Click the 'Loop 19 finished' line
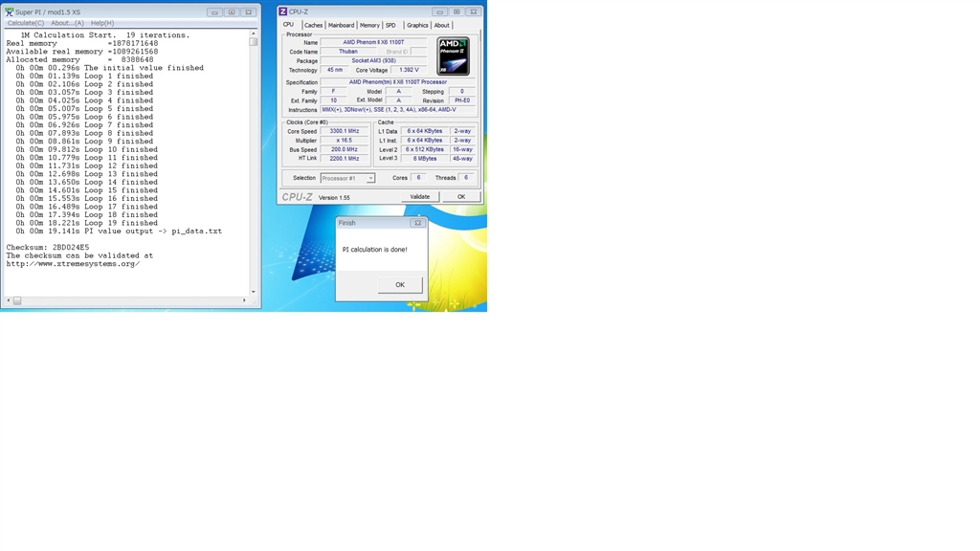 [x=87, y=223]
